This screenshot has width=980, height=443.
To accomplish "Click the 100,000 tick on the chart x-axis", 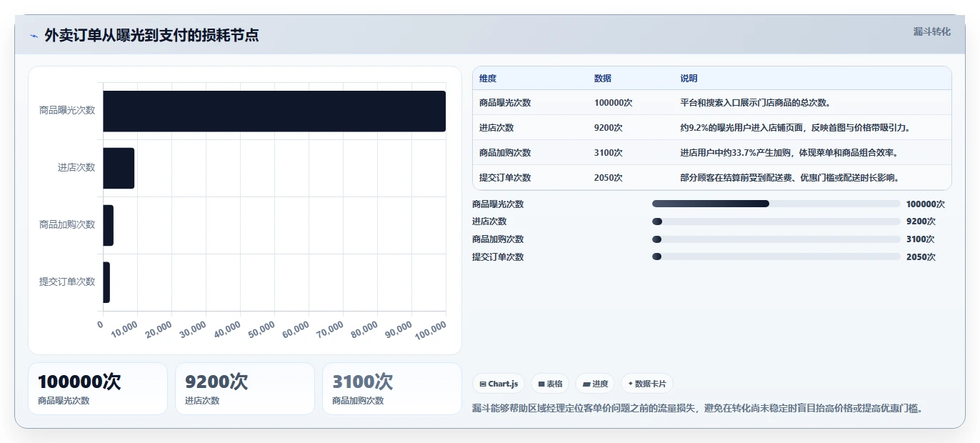I will tap(431, 330).
